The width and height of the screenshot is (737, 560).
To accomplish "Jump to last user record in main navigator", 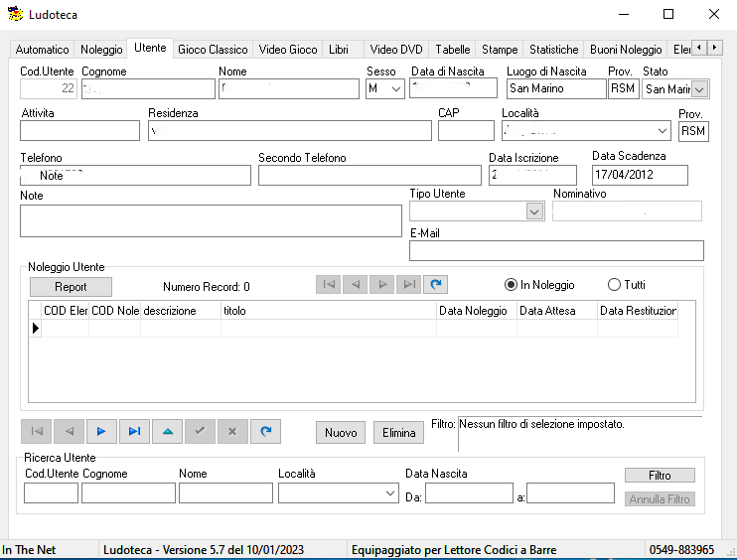I will point(134,431).
